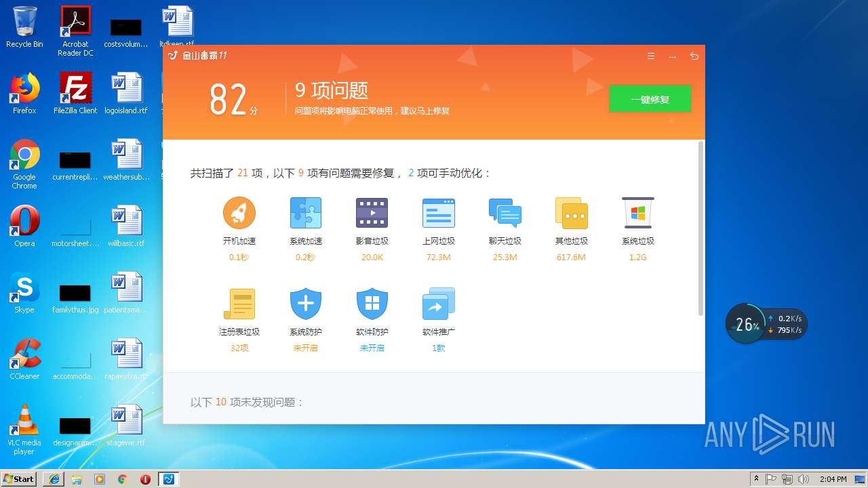Open the FileZilla Client desktop shortcut
This screenshot has height=488, width=868.
click(x=75, y=93)
